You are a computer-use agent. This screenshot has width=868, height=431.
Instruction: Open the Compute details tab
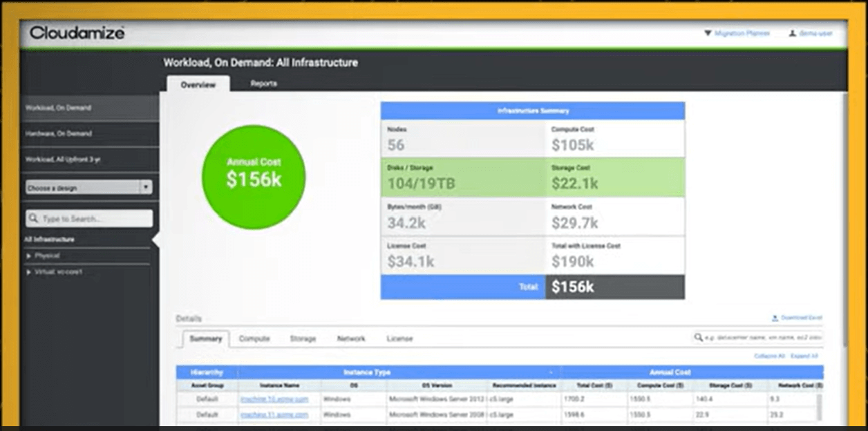tap(256, 338)
